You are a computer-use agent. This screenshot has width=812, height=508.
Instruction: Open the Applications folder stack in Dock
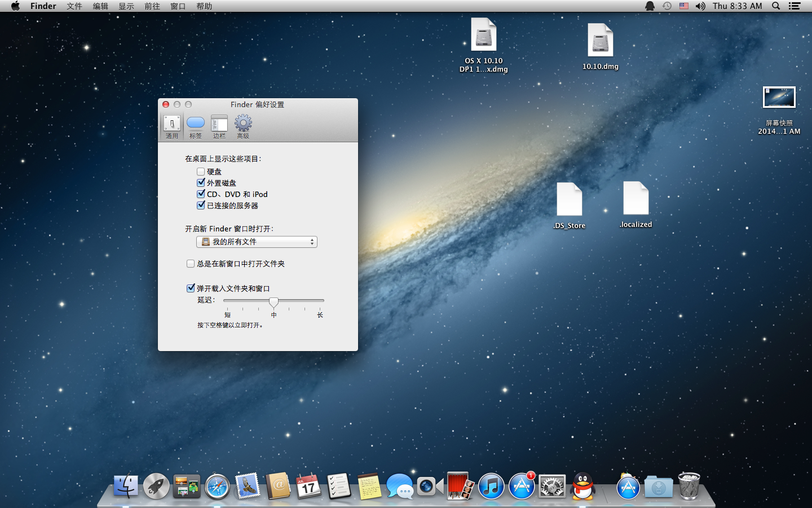pyautogui.click(x=628, y=486)
